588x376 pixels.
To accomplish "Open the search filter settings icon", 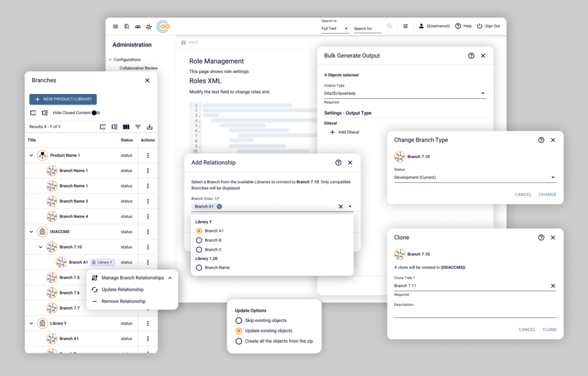I will 405,26.
